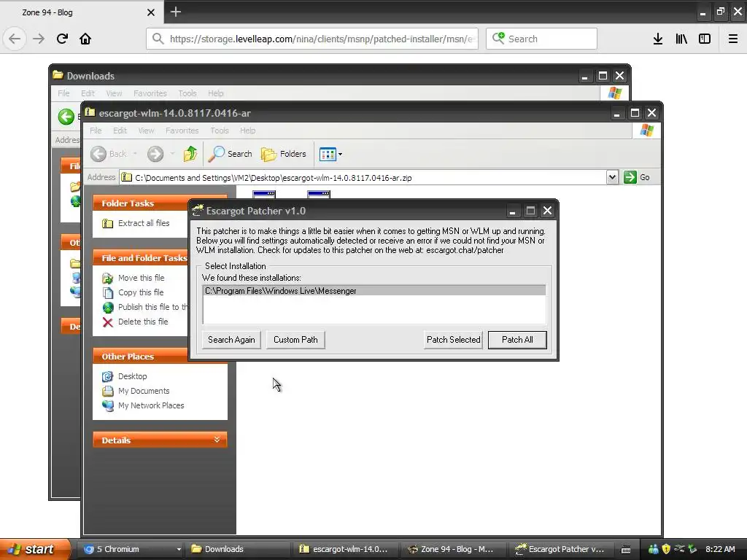Select the Zone 94 - Blog tab
This screenshot has width=747, height=560.
click(82, 12)
